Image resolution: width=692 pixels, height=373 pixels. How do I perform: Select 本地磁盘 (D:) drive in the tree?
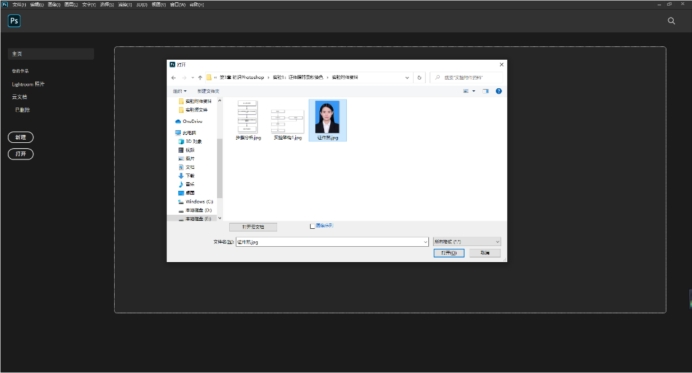(x=195, y=210)
